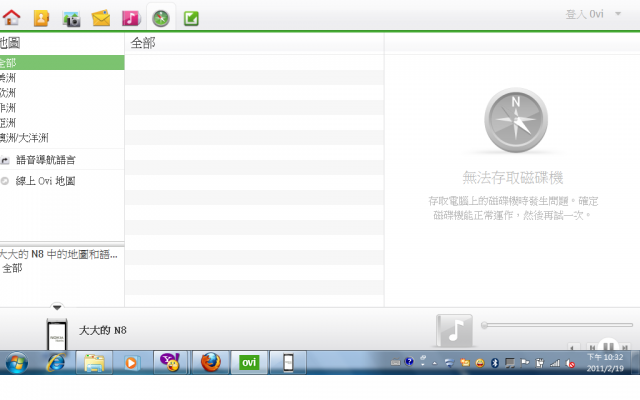
Task: Click the music note album art
Action: [x=454, y=330]
